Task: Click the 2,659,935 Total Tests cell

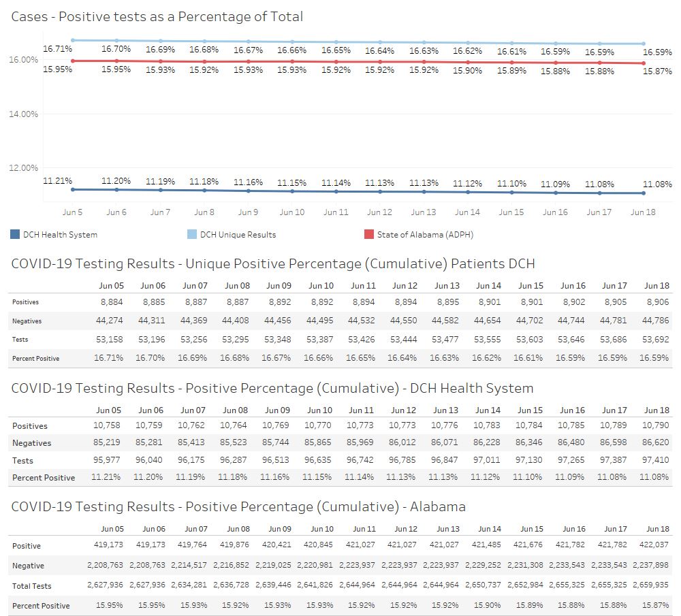Action: 650,585
